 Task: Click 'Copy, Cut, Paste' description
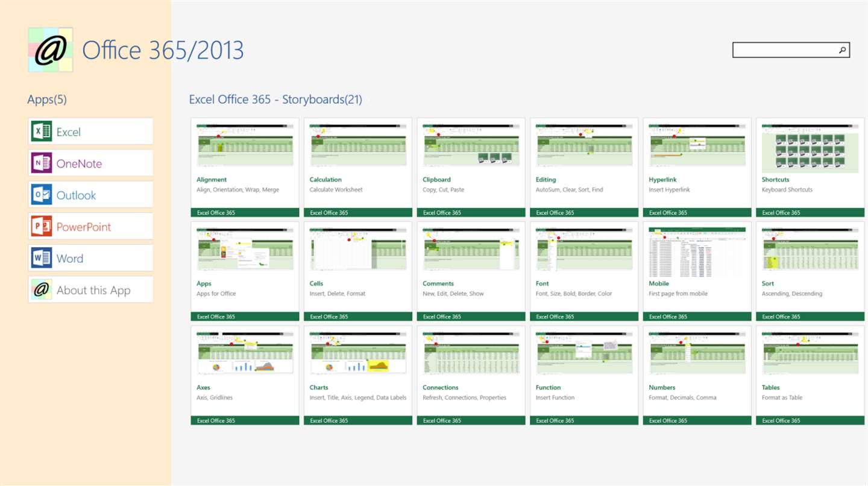click(x=444, y=190)
